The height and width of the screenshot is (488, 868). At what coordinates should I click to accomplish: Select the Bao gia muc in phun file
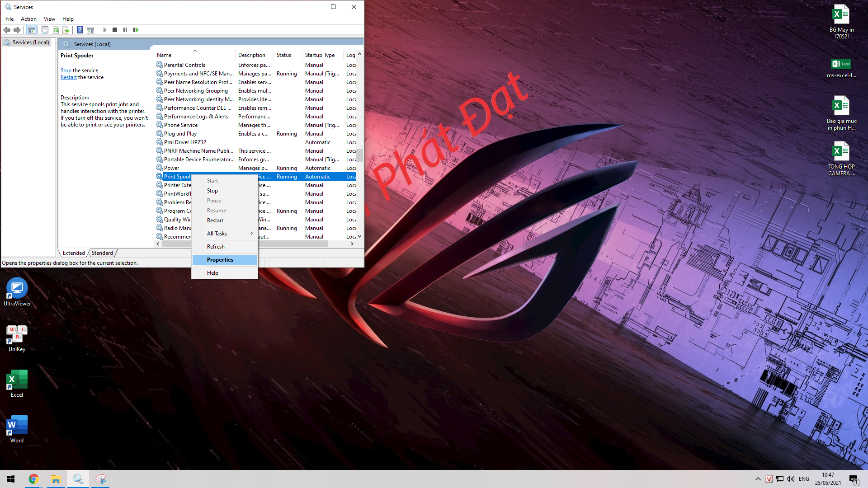click(841, 113)
